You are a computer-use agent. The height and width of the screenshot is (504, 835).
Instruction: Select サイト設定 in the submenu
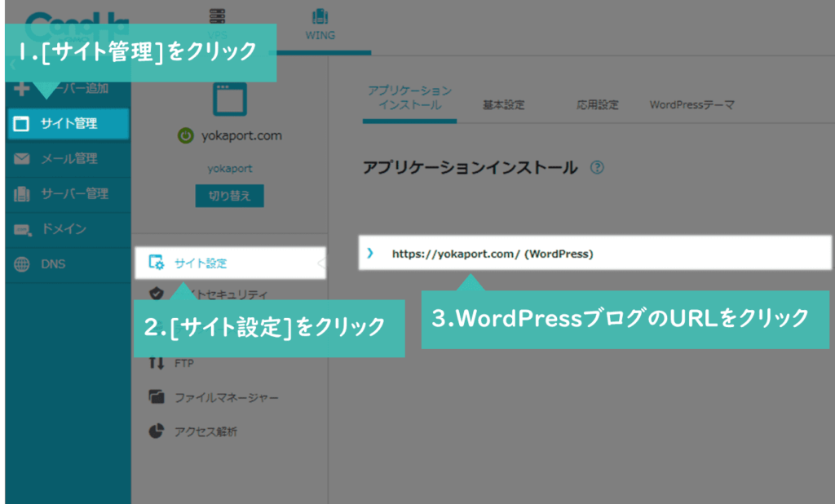230,263
